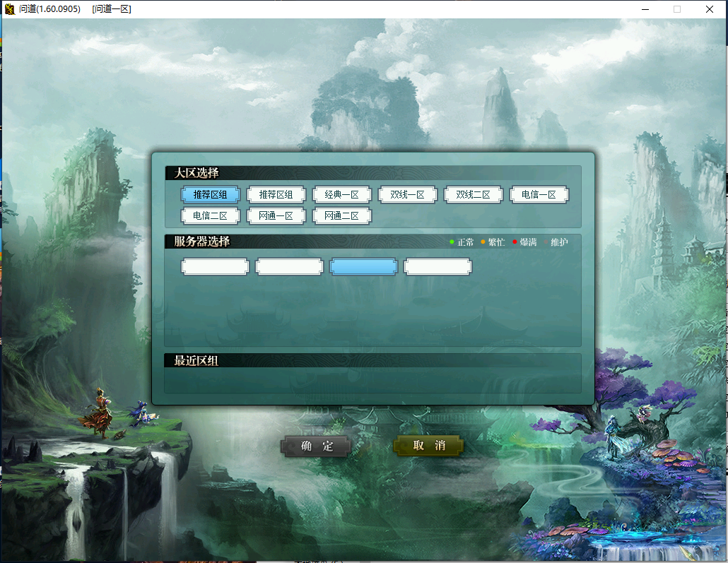728x563 pixels.
Task: Close the 问道 game window
Action: tap(710, 9)
